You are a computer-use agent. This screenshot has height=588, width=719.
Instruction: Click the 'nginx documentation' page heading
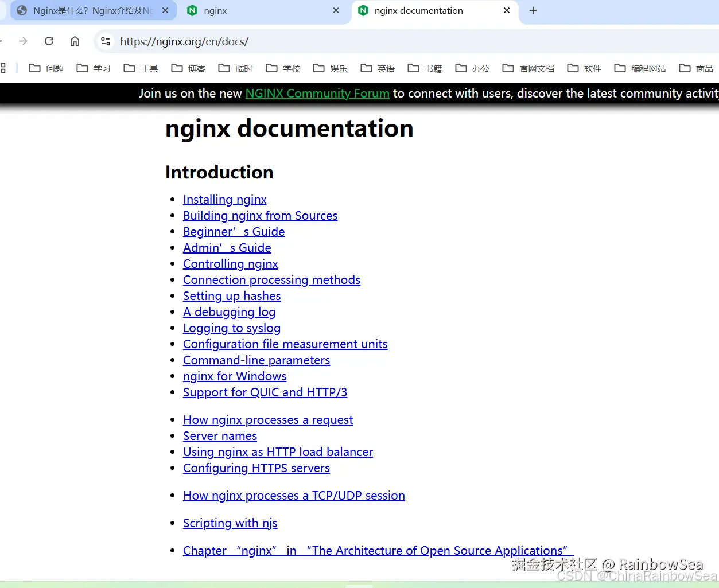point(289,128)
